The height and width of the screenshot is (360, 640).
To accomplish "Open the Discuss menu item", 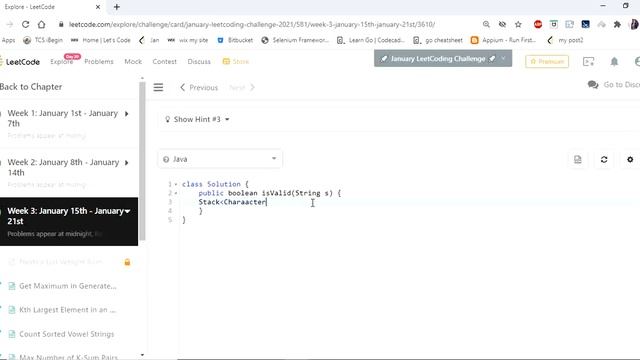I will 199,62.
